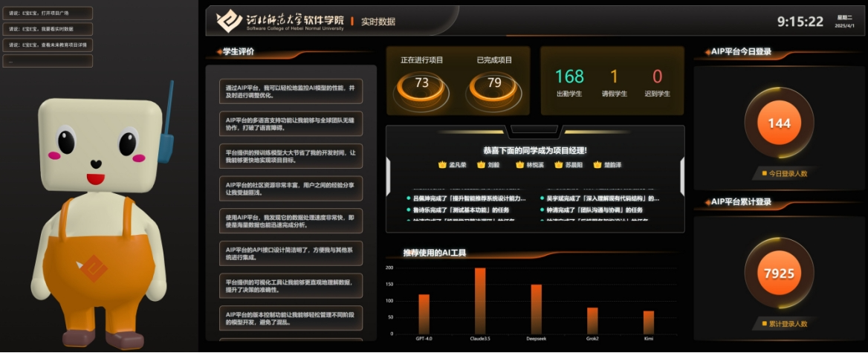Expand the notch handle atop the congratulations panel

click(534, 130)
